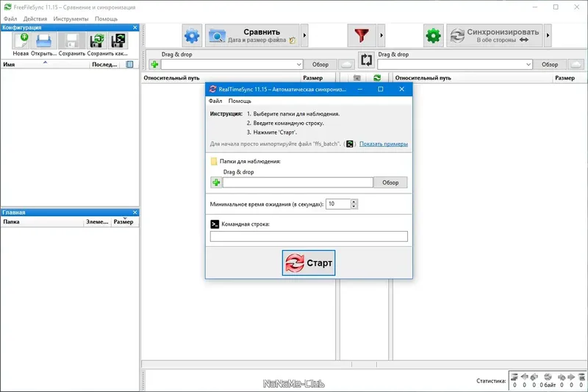
Task: Click the center pie-chart statistics icon above байт
Action: pyautogui.click(x=548, y=377)
